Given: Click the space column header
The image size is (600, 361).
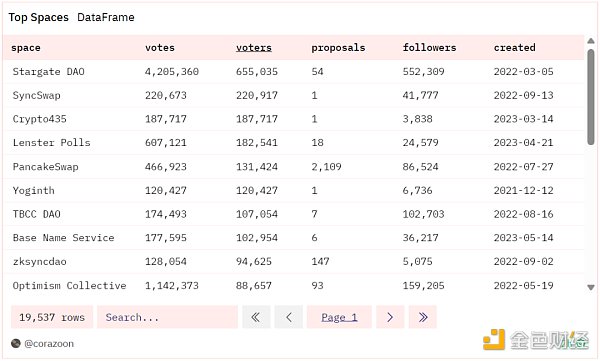Looking at the screenshot, I should pos(26,48).
